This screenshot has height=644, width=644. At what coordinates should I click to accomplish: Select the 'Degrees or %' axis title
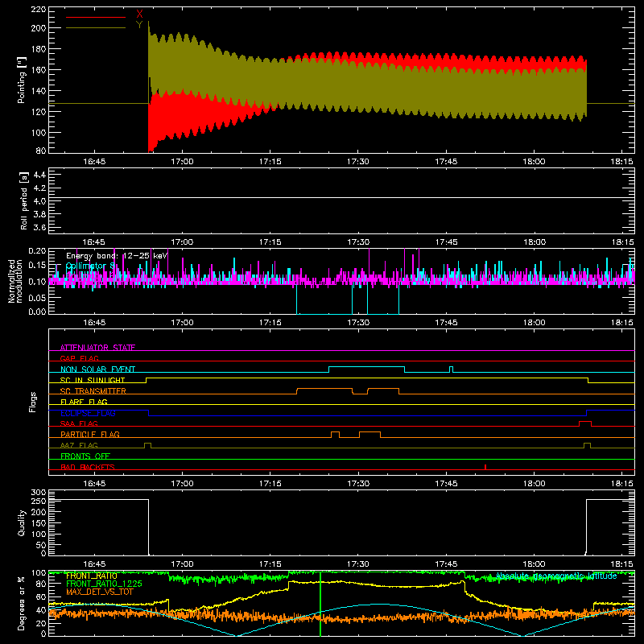pos(22,603)
